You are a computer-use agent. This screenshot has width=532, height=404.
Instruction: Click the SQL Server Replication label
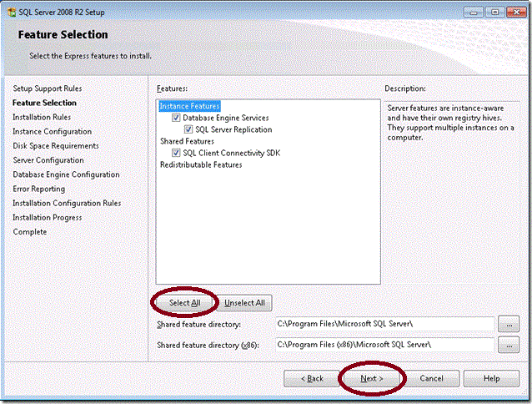pos(233,129)
